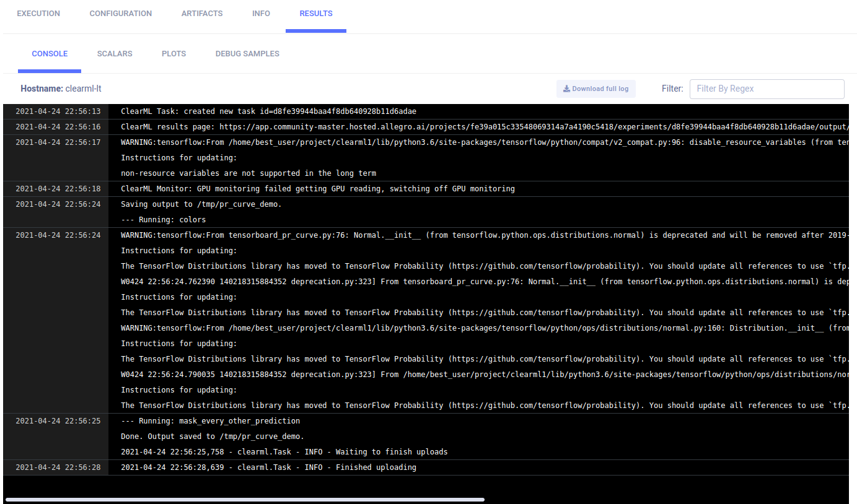This screenshot has height=504, width=857.
Task: Switch to the SCALARS sub-tab
Action: tap(115, 54)
